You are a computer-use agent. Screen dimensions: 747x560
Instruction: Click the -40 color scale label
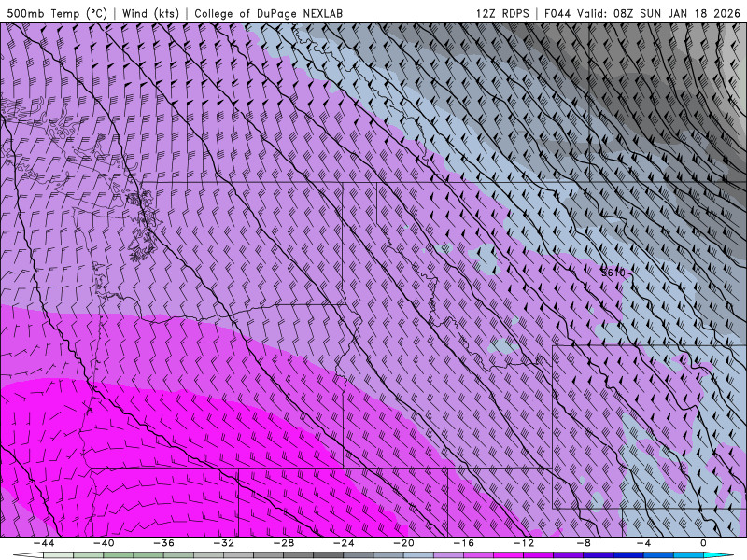[x=104, y=543]
